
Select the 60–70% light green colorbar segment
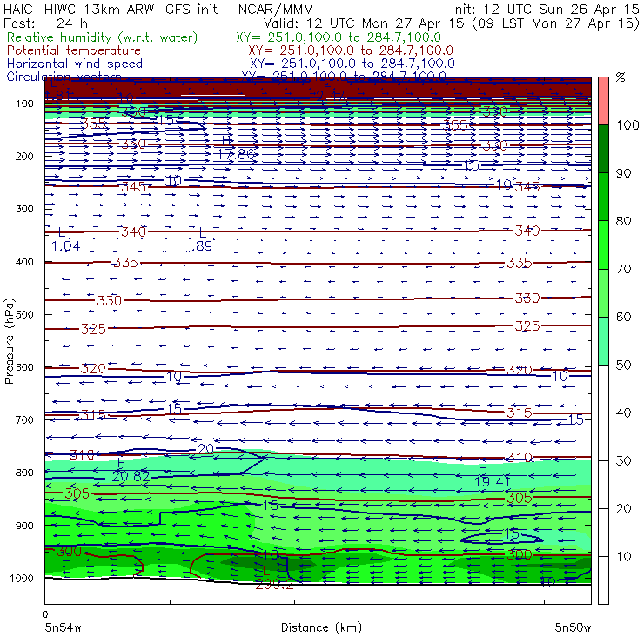(x=603, y=292)
